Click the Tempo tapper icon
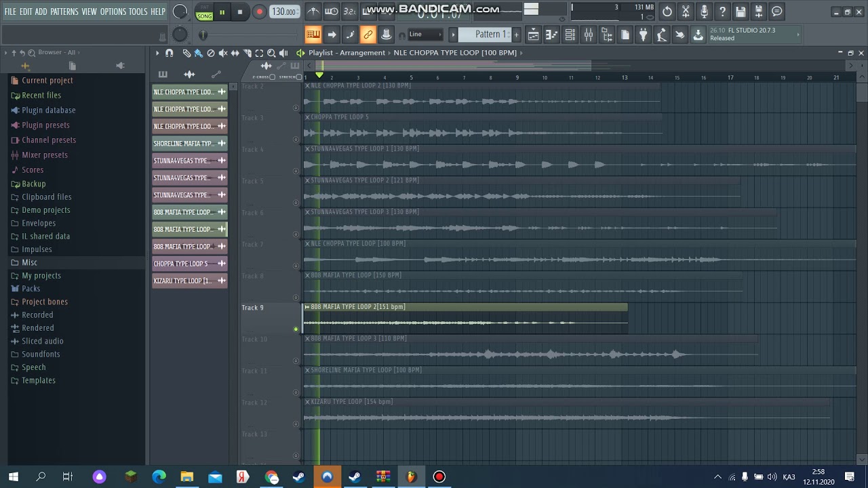This screenshot has width=868, height=488. (662, 35)
